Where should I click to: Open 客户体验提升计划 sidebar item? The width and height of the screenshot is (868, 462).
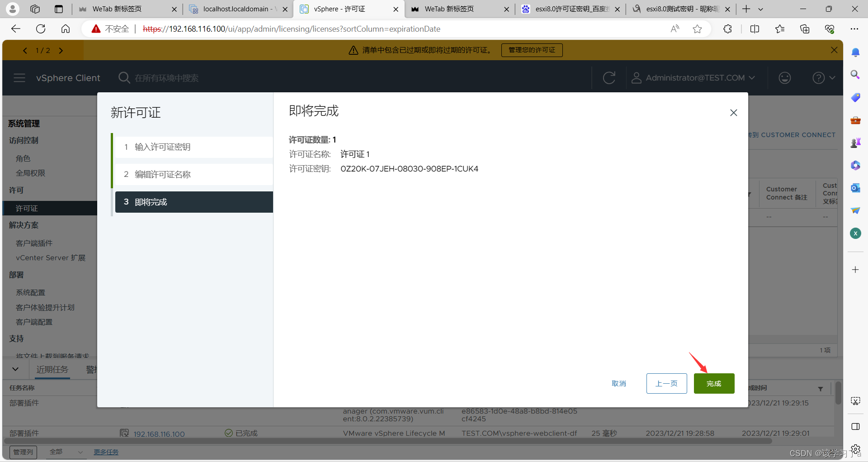(45, 307)
